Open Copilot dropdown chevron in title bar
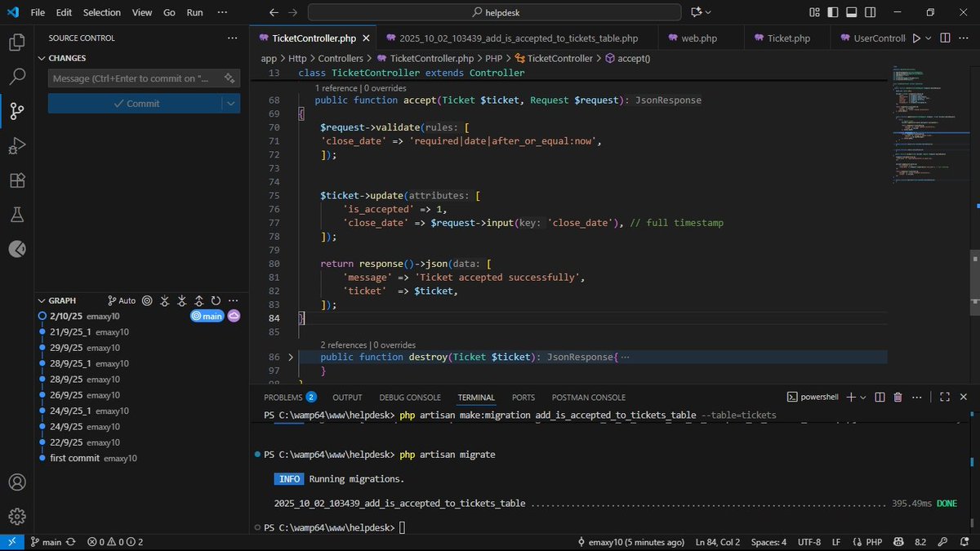Viewport: 980px width, 551px height. click(708, 12)
